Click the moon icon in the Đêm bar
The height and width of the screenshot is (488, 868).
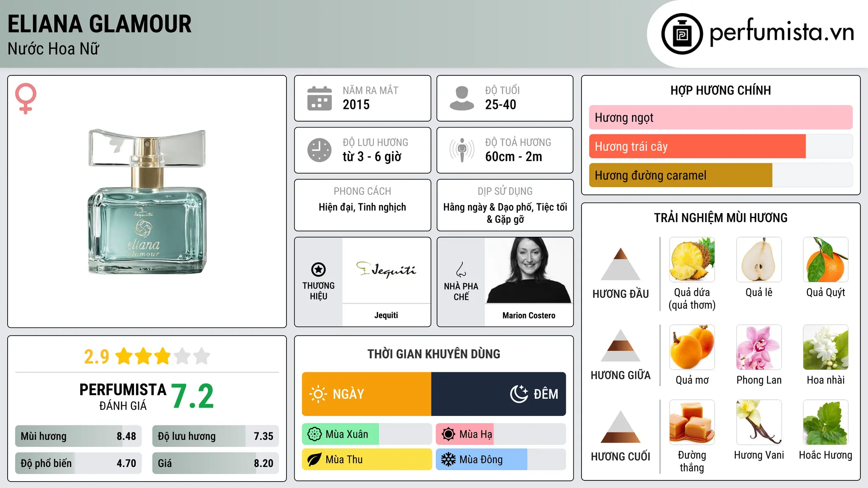point(519,394)
